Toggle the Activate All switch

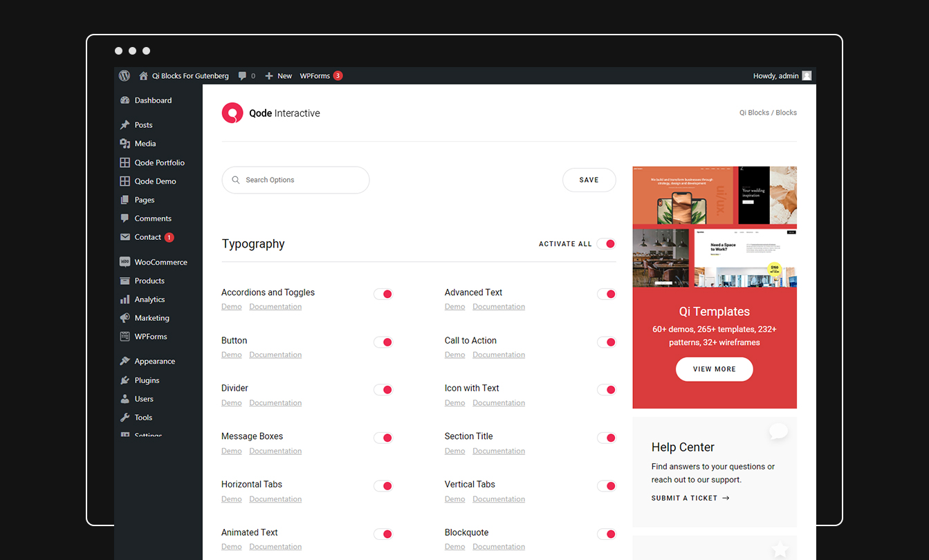606,244
